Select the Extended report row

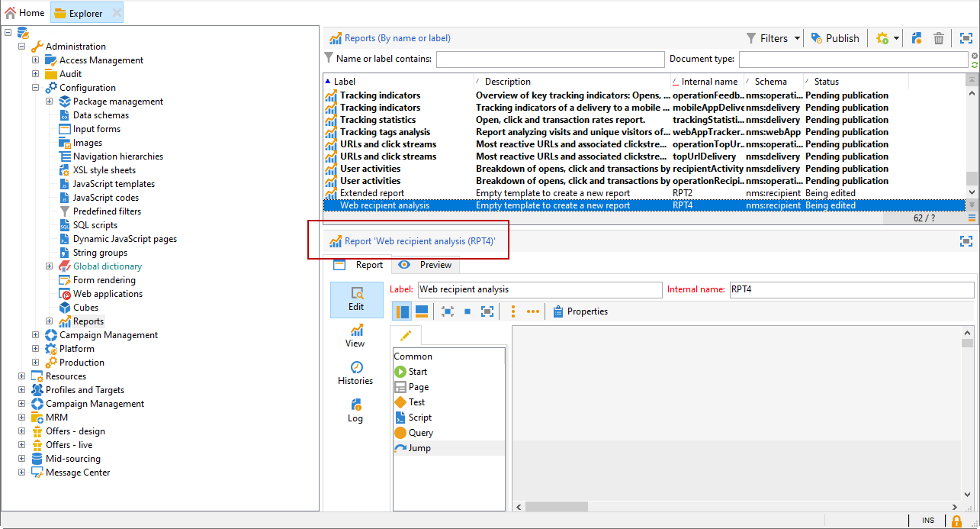click(x=644, y=193)
